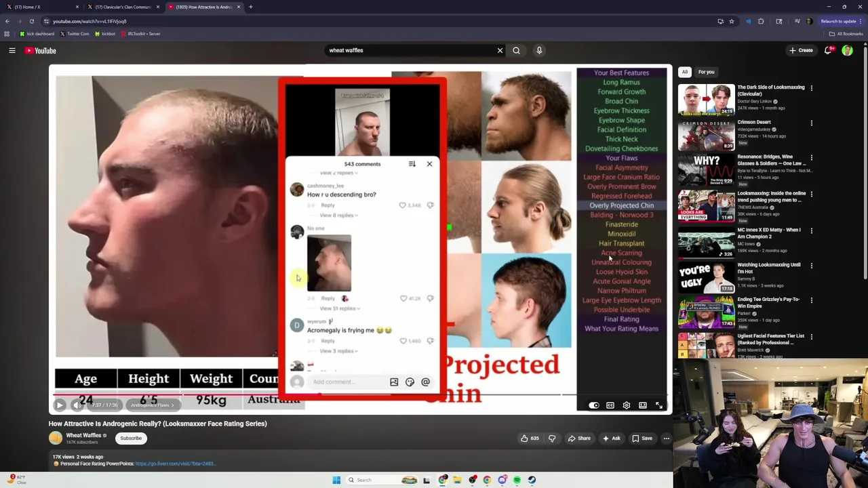
Task: Open options for Crimson Desert video
Action: [x=811, y=123]
